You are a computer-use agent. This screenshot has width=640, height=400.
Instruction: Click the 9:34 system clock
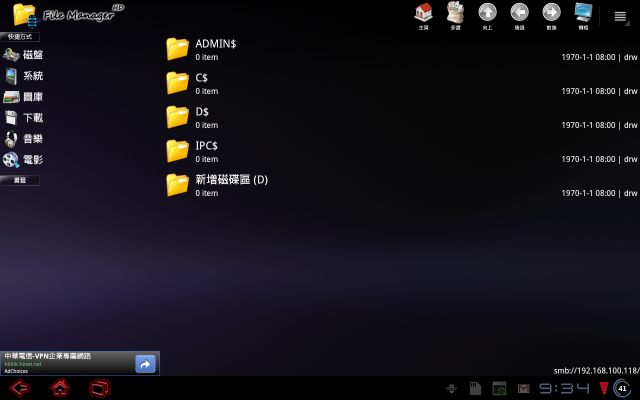click(x=564, y=388)
